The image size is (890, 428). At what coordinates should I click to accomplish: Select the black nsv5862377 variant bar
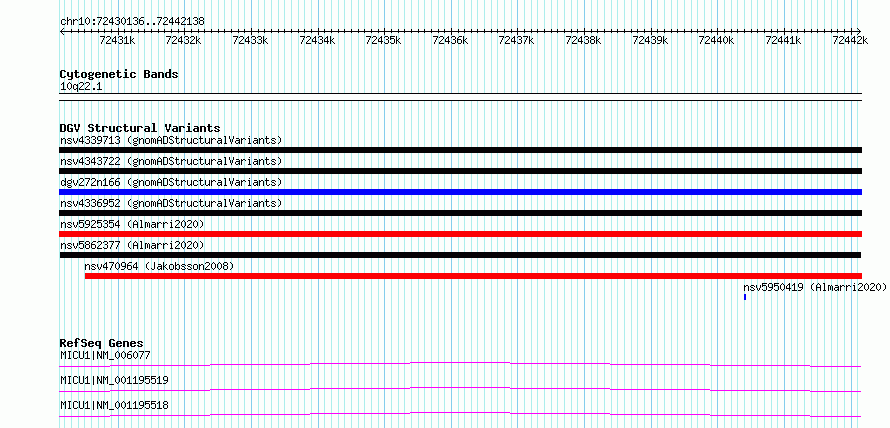pos(460,255)
